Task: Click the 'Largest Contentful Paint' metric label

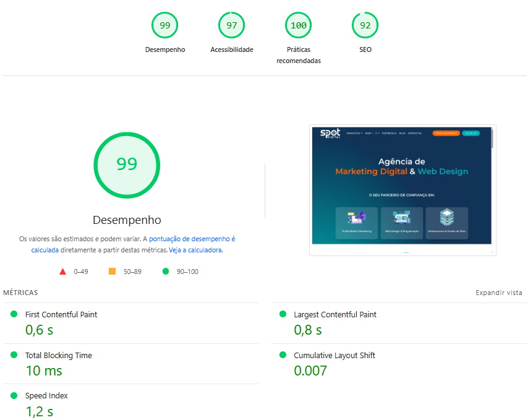Action: [335, 315]
